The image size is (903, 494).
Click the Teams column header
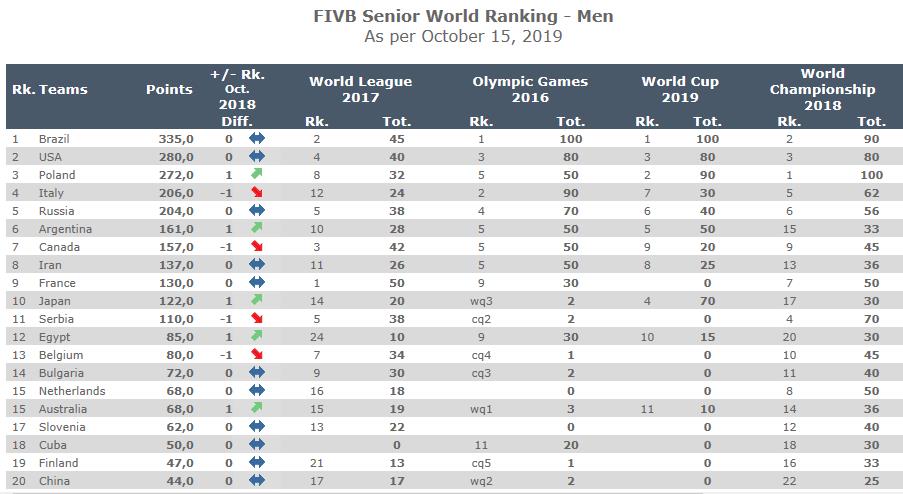[x=63, y=89]
